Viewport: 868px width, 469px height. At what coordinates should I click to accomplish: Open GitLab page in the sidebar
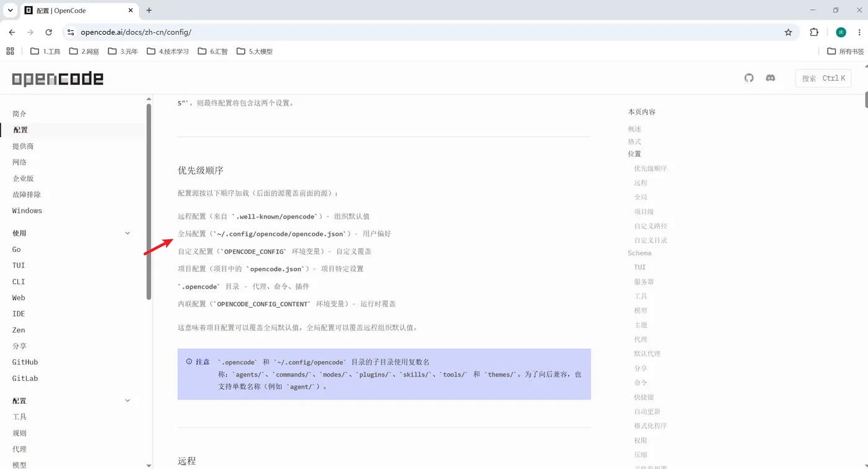[25, 378]
